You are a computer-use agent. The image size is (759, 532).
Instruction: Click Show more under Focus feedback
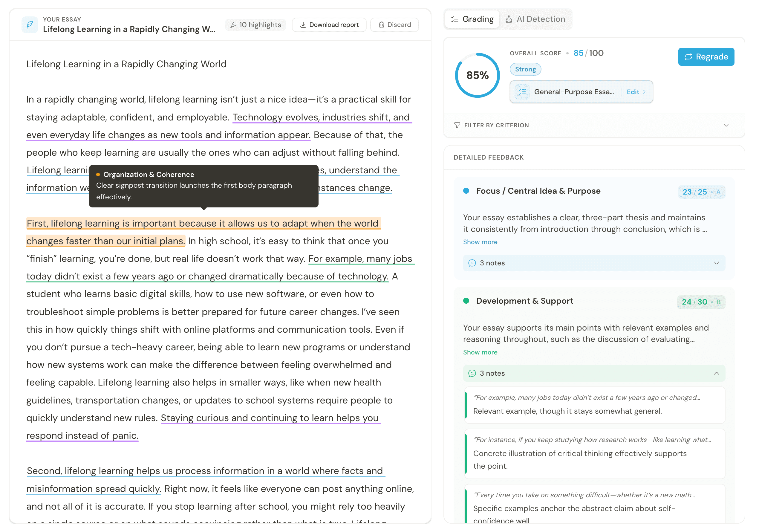(480, 242)
